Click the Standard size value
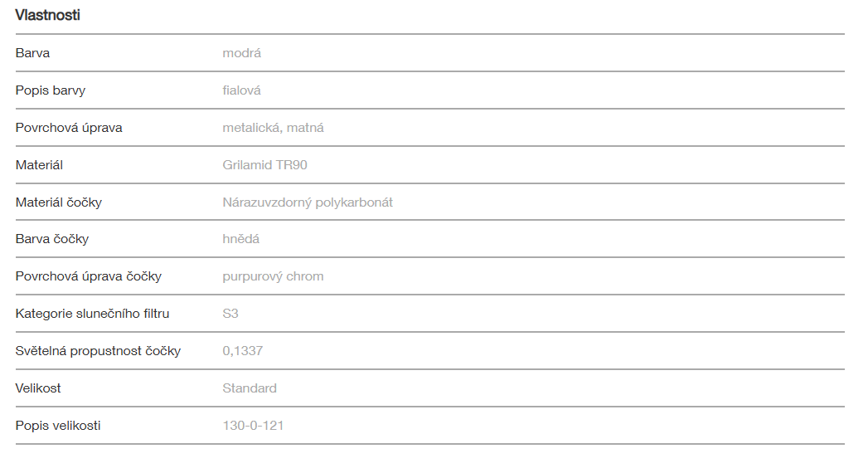868x473 pixels. (250, 388)
